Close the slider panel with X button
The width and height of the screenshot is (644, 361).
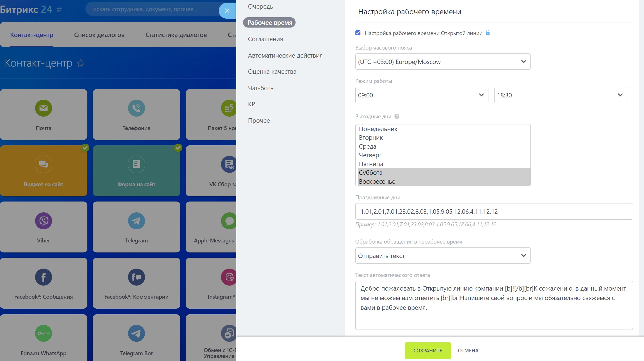(x=227, y=11)
